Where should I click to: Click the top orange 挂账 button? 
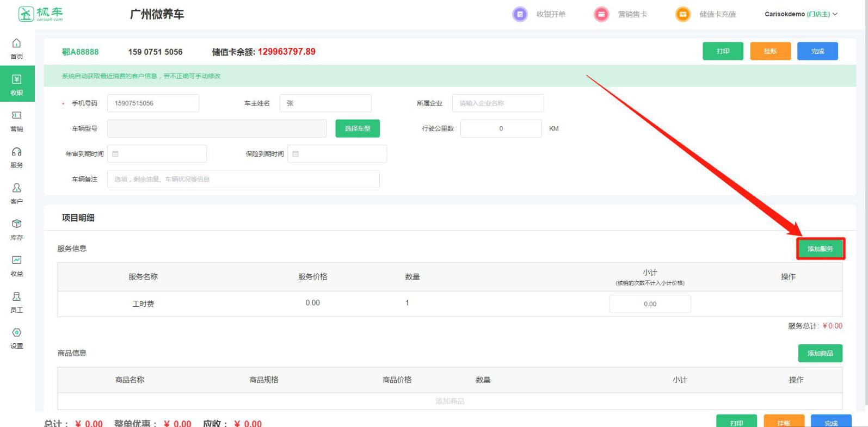770,51
